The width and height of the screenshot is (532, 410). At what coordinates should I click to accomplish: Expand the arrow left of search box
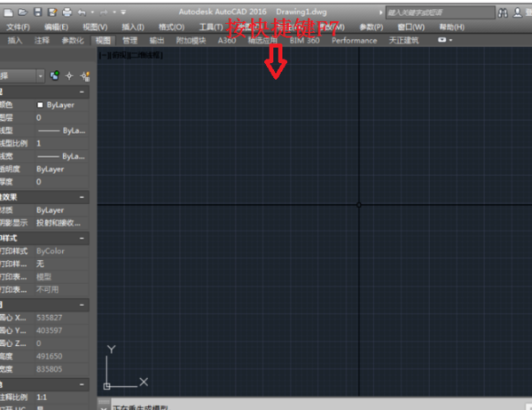coord(380,13)
